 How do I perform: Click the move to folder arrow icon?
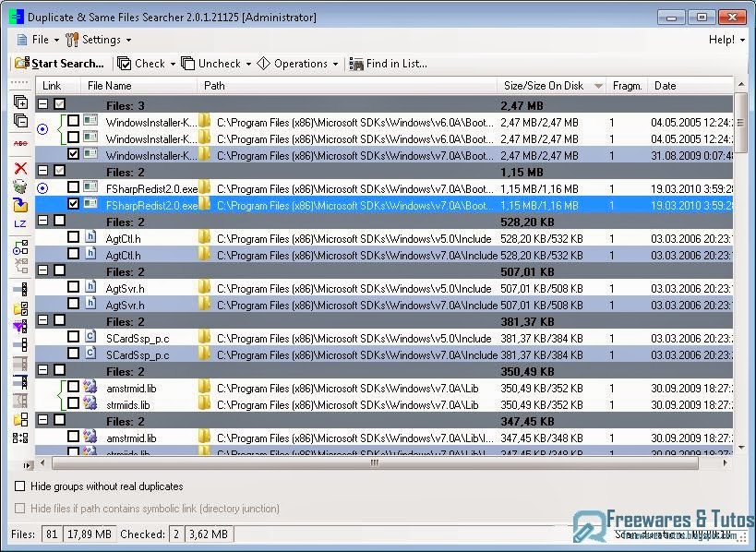point(20,205)
